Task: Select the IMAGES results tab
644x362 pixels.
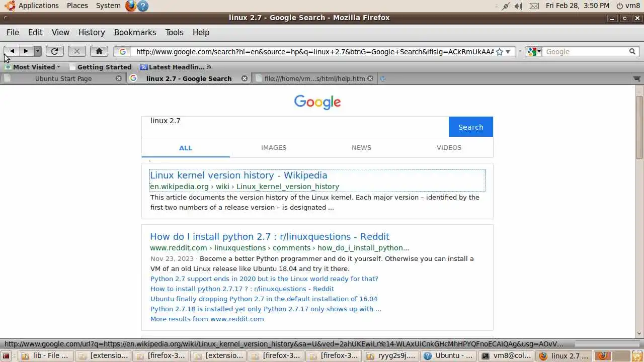Action: coord(274,147)
